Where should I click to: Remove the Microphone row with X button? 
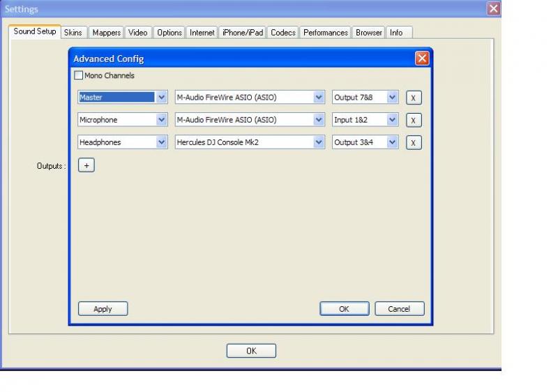(x=414, y=120)
